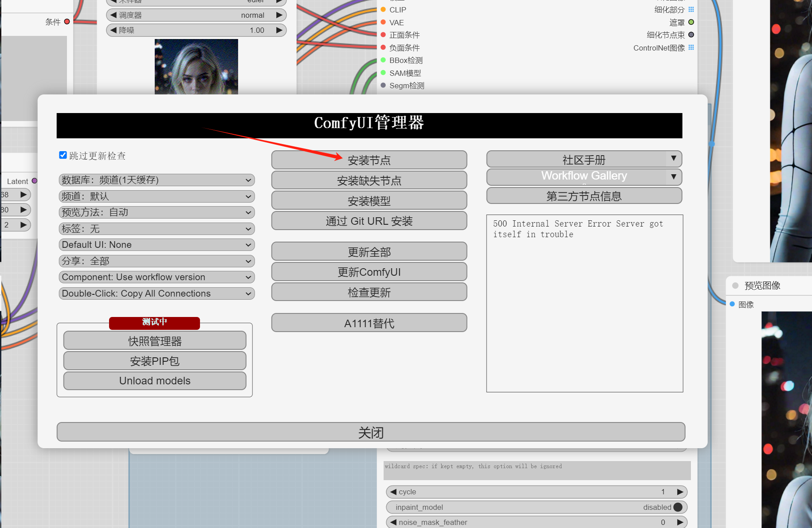Click the BBox检测 input slot
This screenshot has width=812, height=528.
tap(383, 60)
